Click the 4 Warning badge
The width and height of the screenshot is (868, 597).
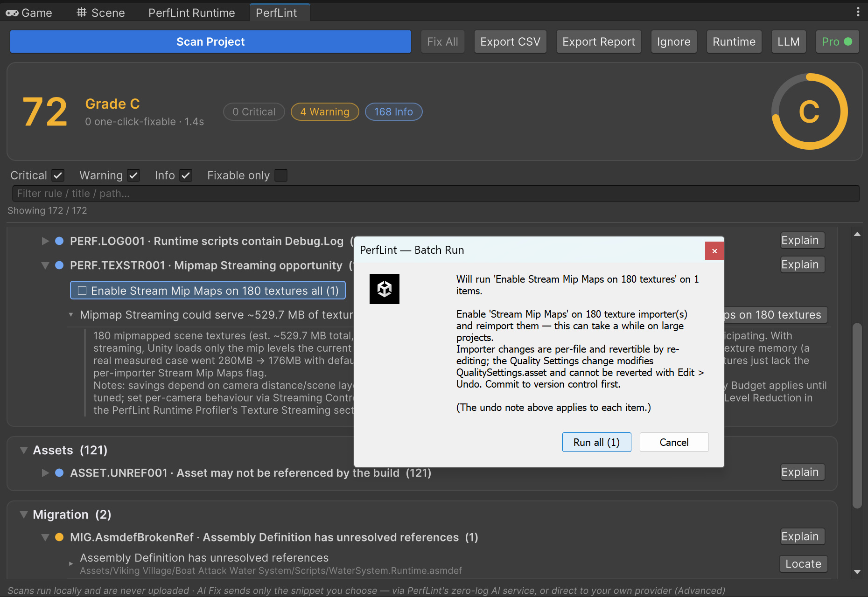[x=325, y=112]
